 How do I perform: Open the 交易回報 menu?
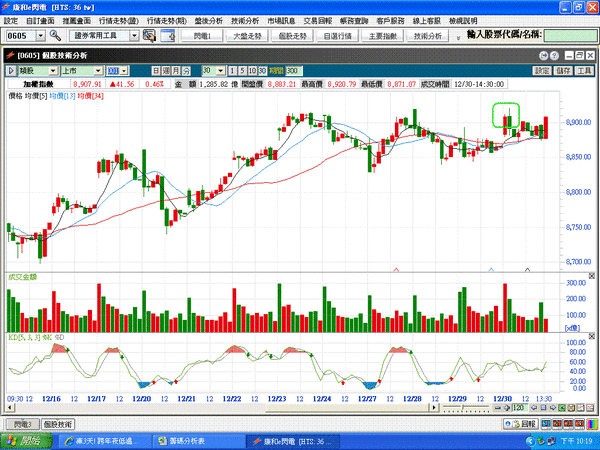point(318,21)
